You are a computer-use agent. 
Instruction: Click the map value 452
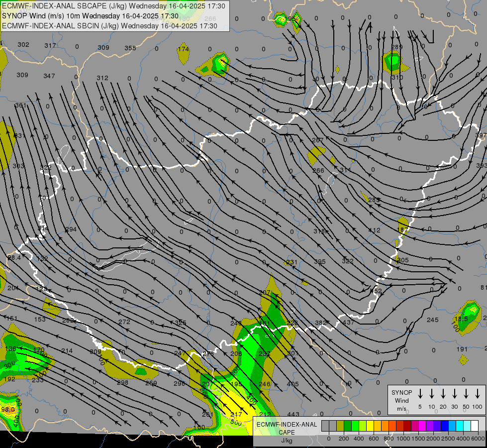point(376,291)
